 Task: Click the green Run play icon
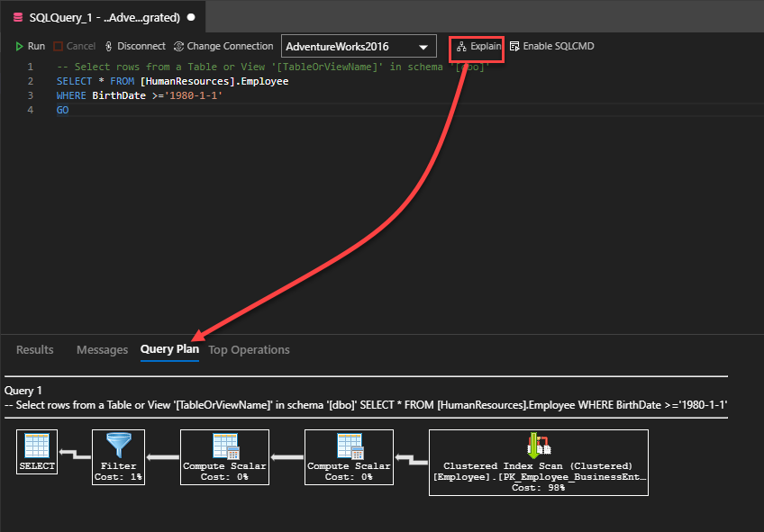click(x=19, y=46)
